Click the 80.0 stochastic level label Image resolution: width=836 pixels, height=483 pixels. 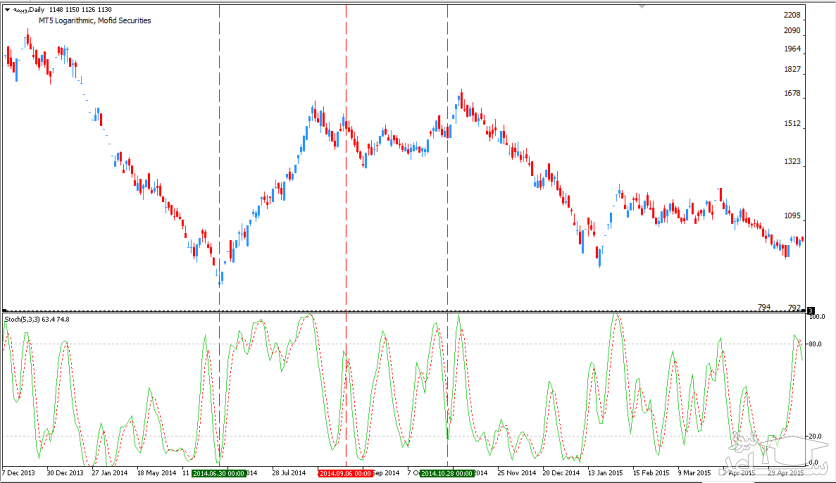(816, 345)
